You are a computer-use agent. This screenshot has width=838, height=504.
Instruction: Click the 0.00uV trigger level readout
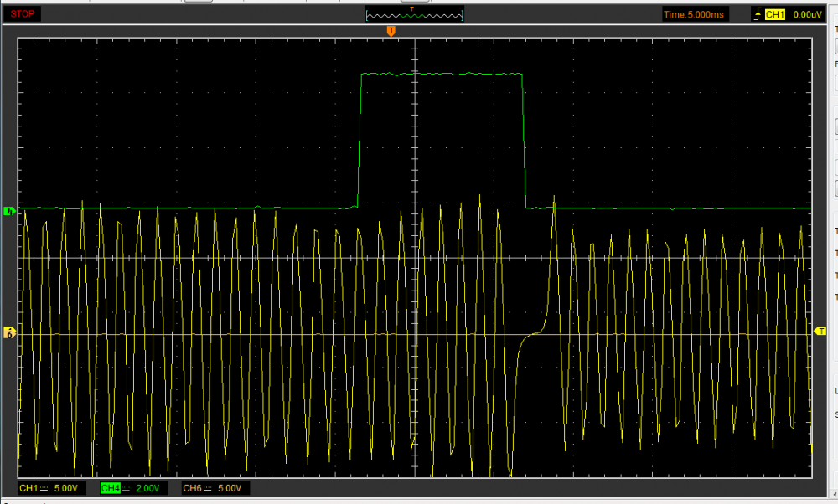[808, 14]
